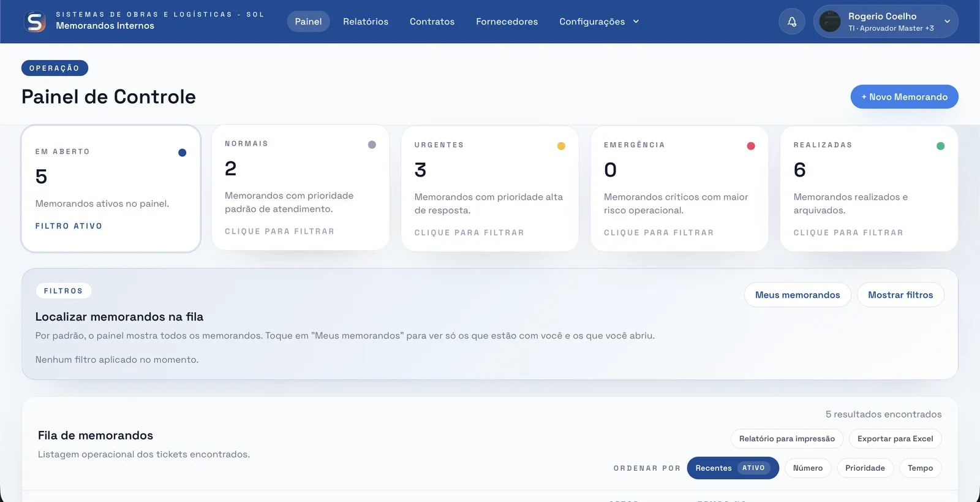Sort the queue by Prioridade
This screenshot has height=502, width=980.
[865, 468]
